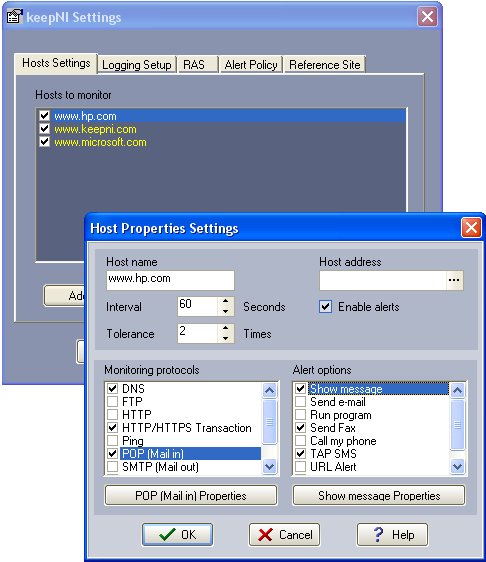Close the Host Properties Settings dialog

click(x=471, y=227)
